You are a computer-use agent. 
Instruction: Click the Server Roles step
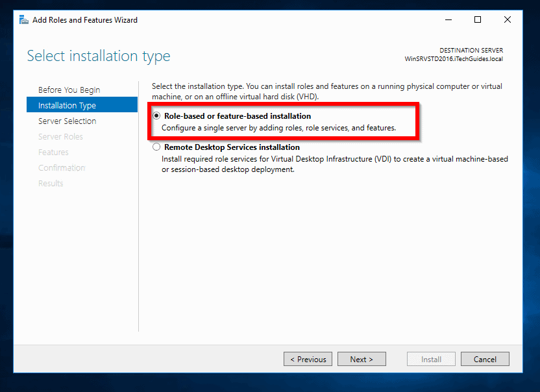coord(60,136)
